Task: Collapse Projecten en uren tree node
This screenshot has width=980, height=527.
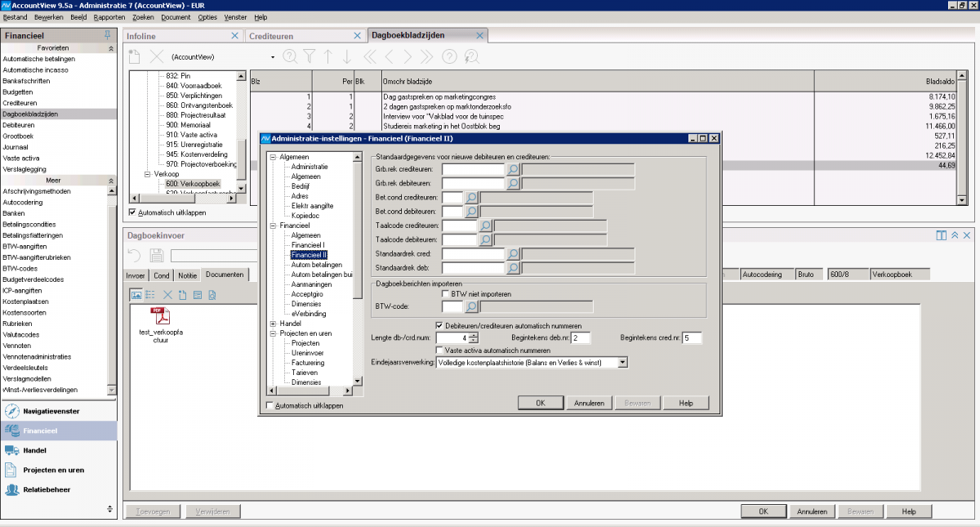Action: 273,333
